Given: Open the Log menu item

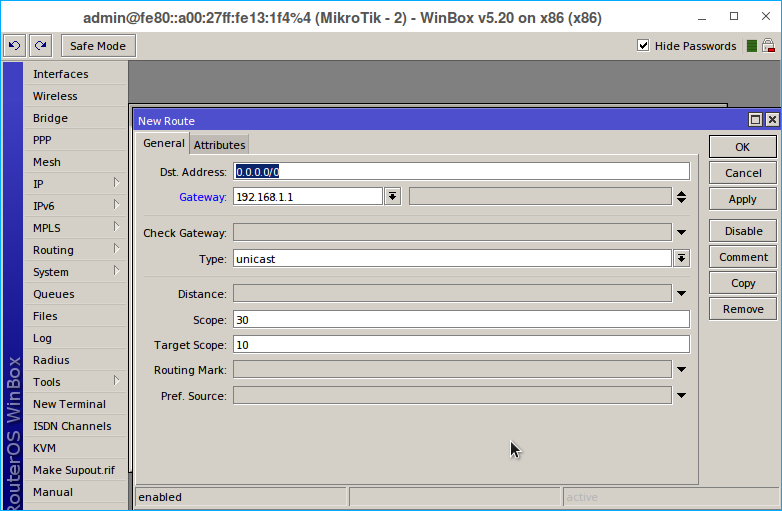Looking at the screenshot, I should (x=76, y=338).
